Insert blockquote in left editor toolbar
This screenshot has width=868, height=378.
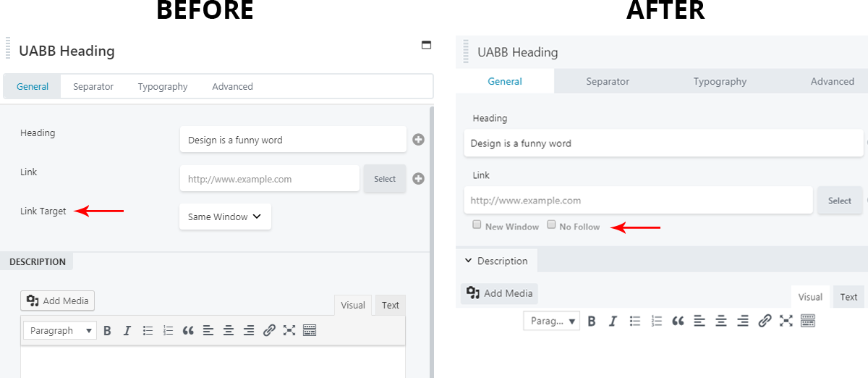(188, 331)
